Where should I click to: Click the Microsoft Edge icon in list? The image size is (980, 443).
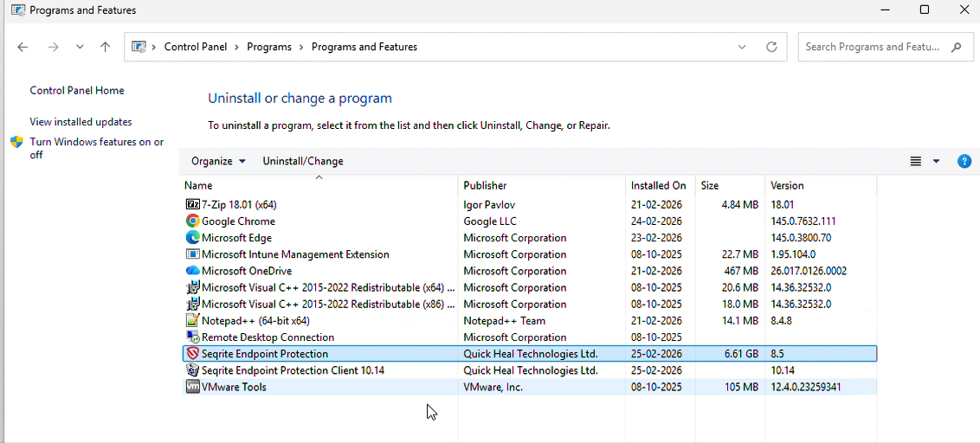click(192, 237)
